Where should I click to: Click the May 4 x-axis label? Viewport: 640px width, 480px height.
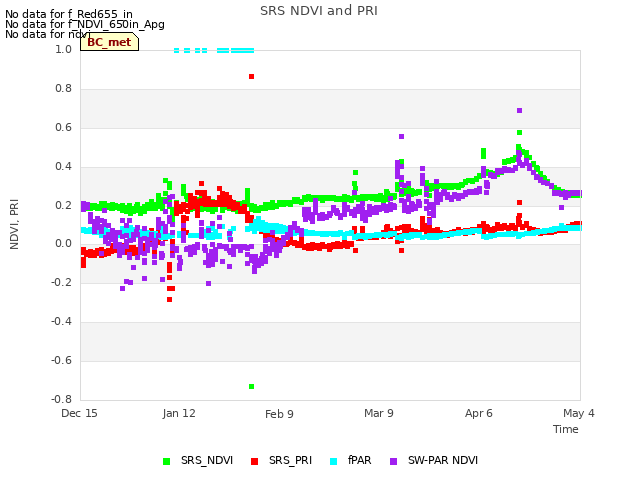(x=579, y=413)
